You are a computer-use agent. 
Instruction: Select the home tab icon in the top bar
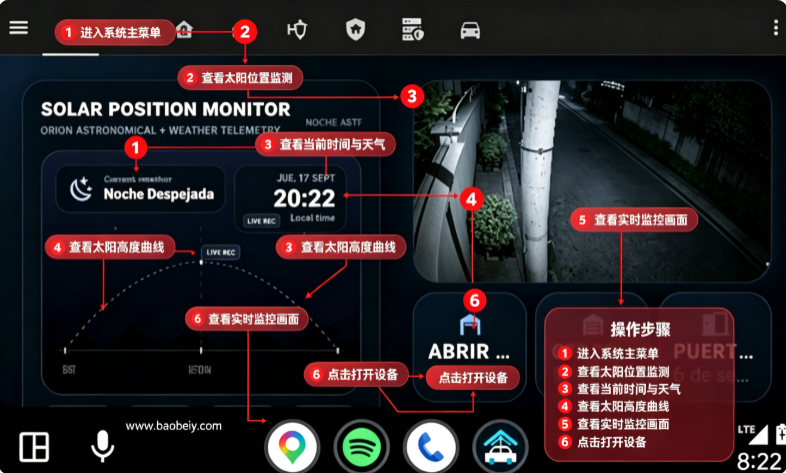pos(184,29)
